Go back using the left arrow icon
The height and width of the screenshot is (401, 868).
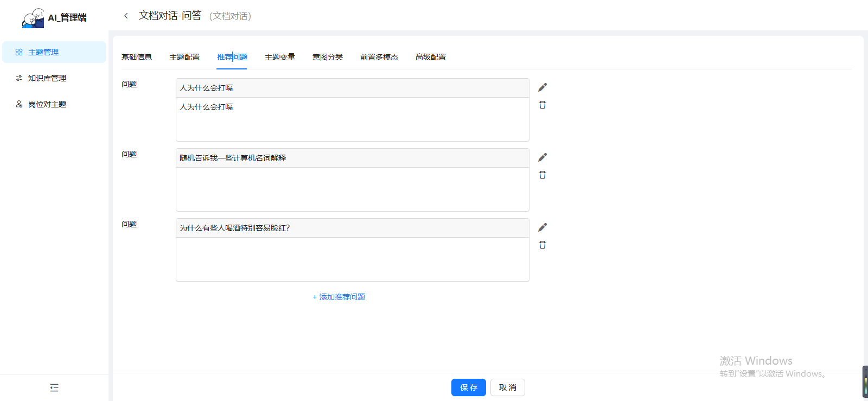tap(126, 16)
